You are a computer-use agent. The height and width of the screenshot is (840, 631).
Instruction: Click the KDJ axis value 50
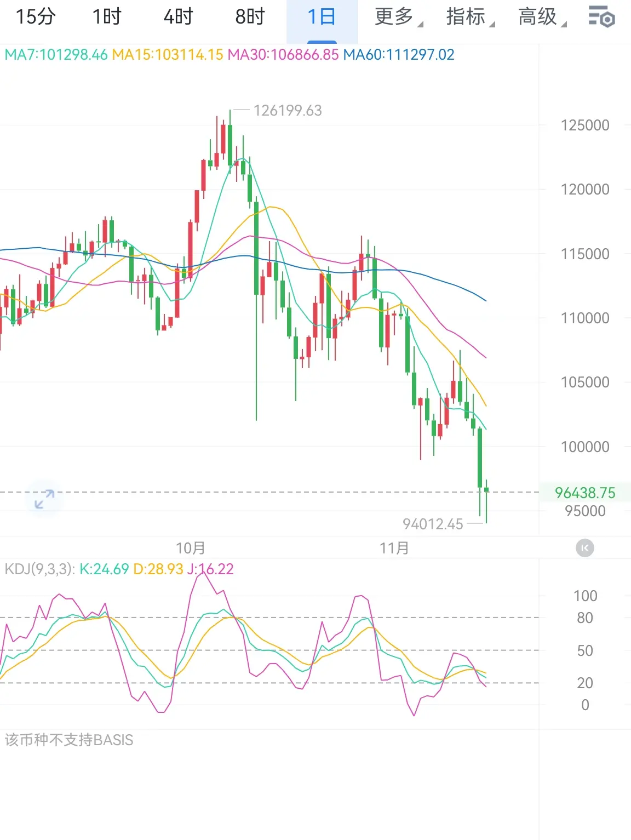tap(585, 651)
